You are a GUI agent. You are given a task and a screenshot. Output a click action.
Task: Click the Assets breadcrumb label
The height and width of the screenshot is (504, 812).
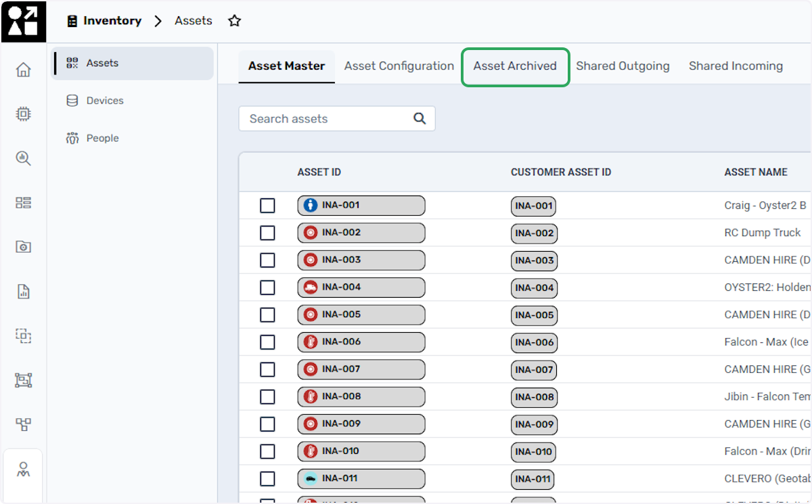pyautogui.click(x=194, y=21)
